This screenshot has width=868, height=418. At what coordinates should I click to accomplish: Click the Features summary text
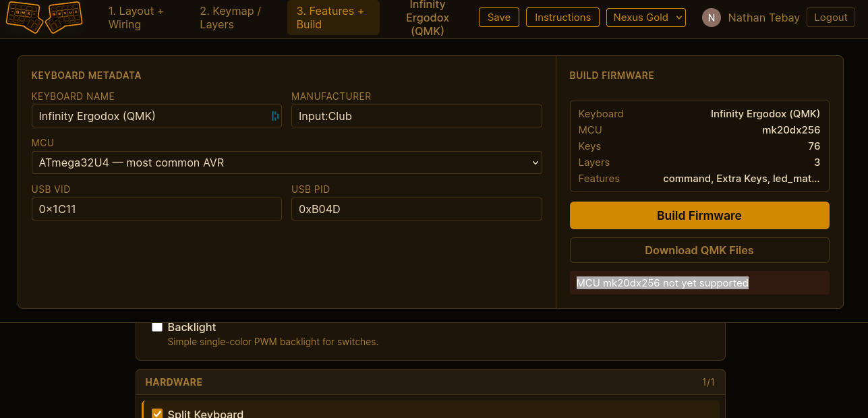(741, 179)
